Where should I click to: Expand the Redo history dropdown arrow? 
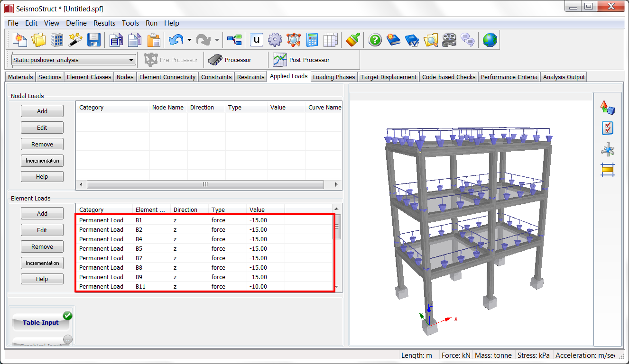coord(216,40)
